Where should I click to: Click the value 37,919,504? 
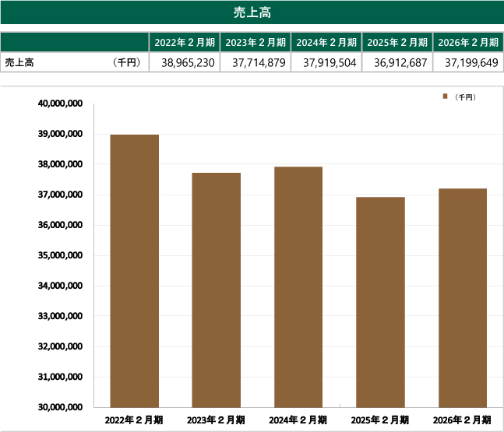(330, 62)
